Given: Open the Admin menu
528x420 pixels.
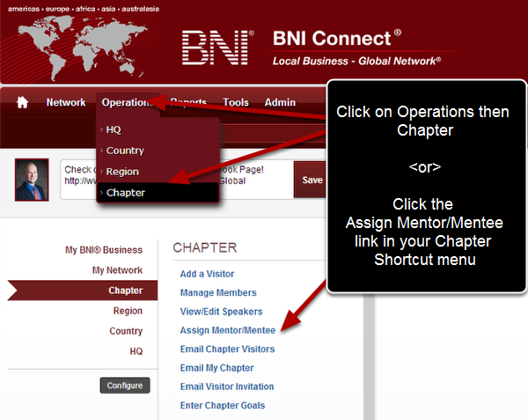Looking at the screenshot, I should click(x=280, y=103).
